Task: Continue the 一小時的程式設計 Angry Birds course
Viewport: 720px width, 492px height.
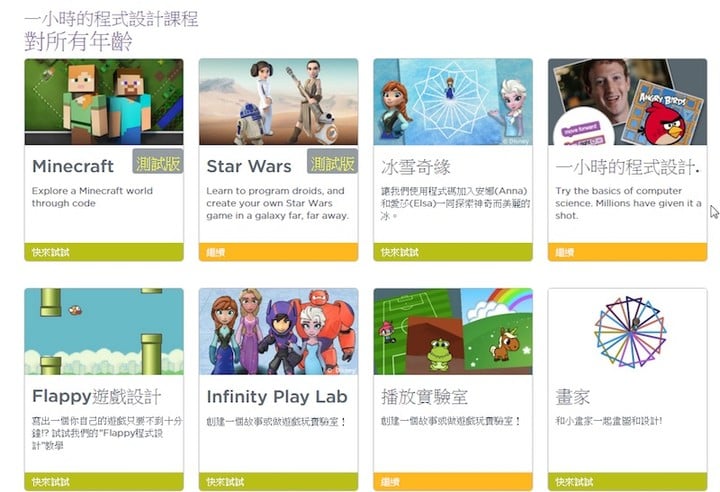Action: coord(627,252)
